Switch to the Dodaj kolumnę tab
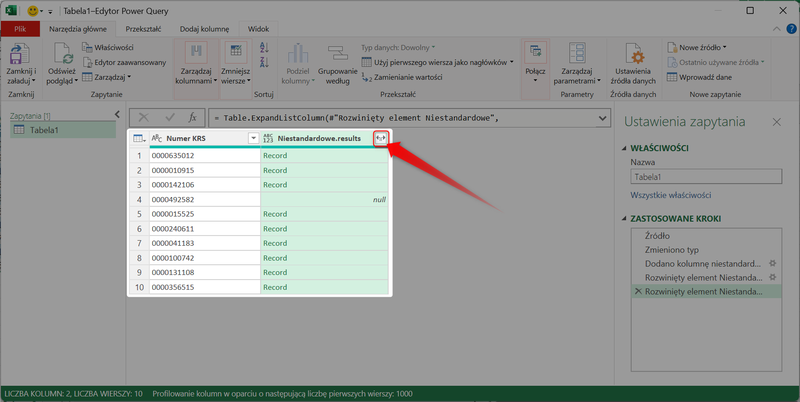 [x=204, y=29]
